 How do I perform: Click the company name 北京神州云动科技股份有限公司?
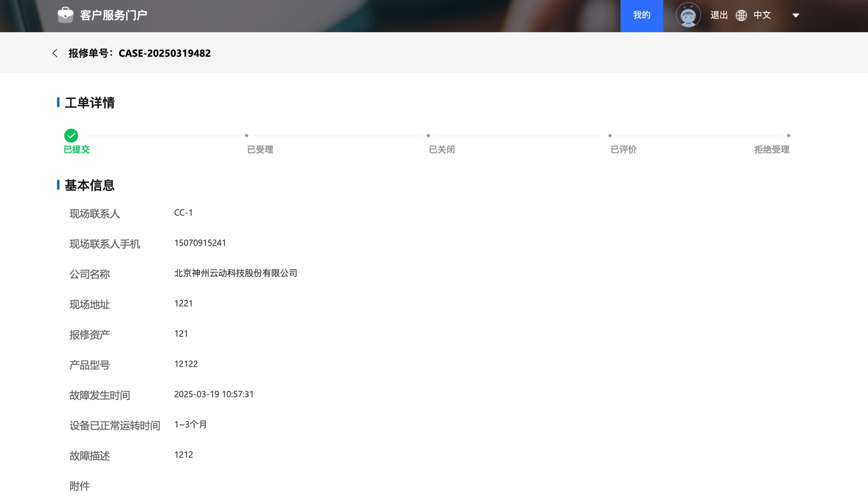click(236, 273)
